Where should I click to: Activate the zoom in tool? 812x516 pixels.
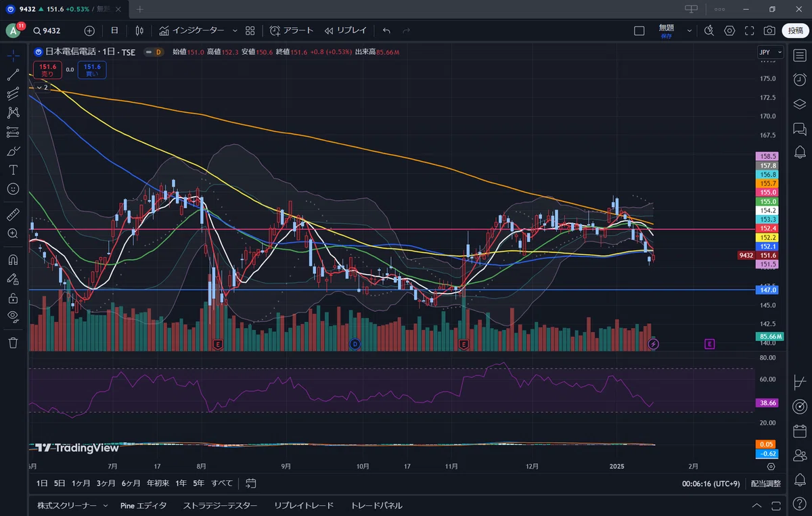tap(13, 233)
